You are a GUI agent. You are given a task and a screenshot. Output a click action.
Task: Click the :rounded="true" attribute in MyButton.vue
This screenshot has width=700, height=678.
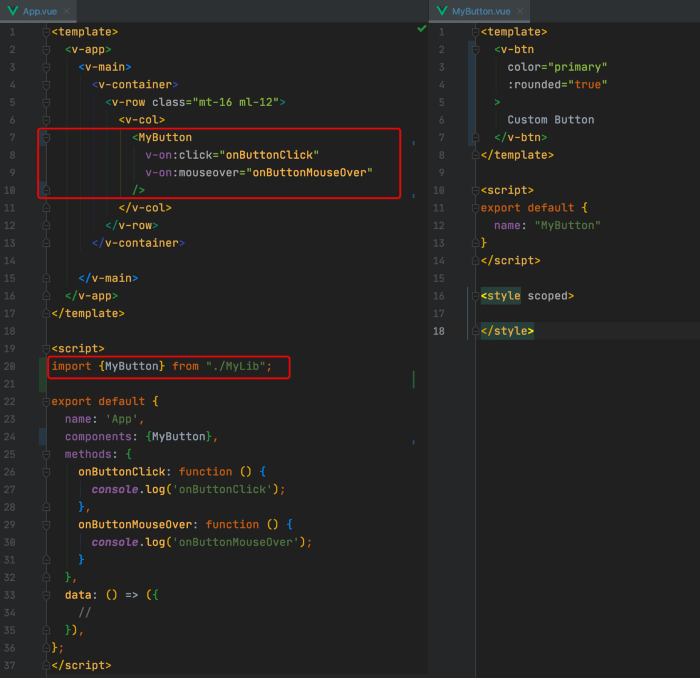[x=557, y=84]
